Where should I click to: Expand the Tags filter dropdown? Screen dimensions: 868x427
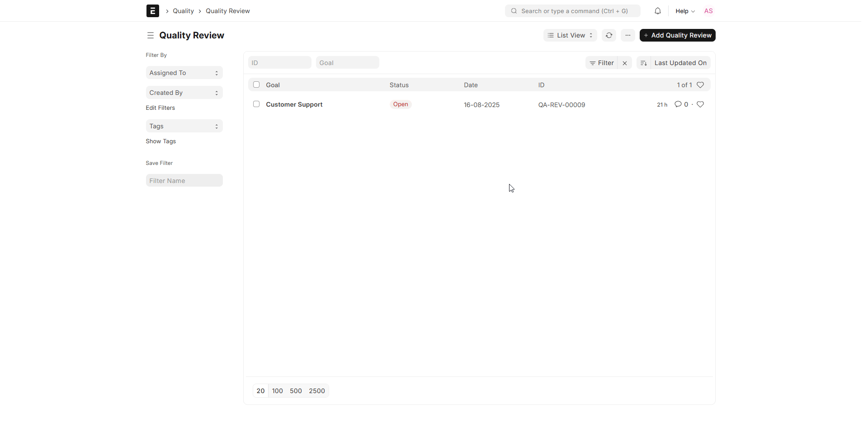(x=184, y=126)
